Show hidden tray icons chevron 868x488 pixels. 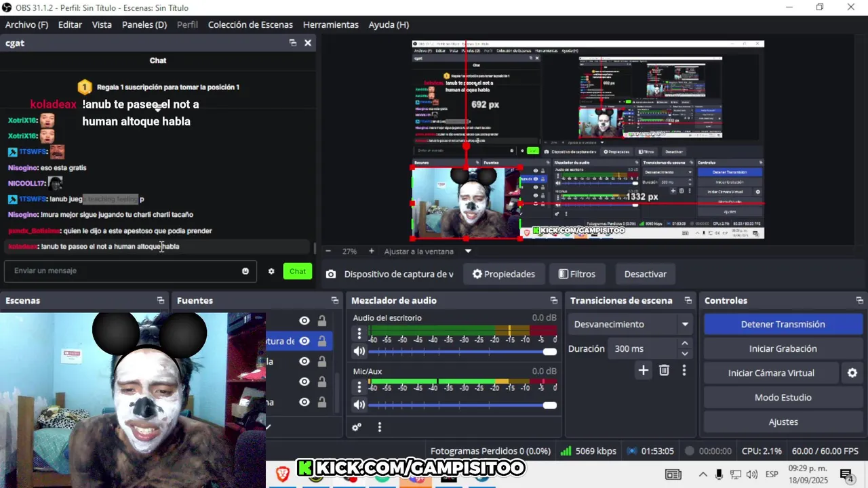(703, 474)
